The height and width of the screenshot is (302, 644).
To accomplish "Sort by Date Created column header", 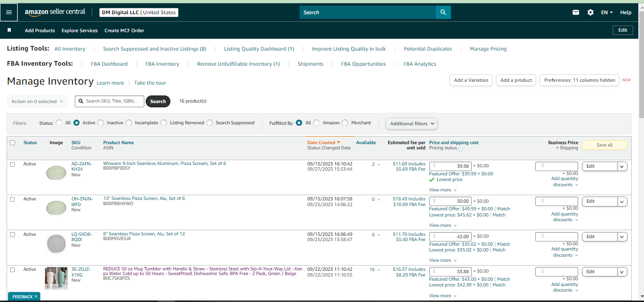I will tap(324, 142).
